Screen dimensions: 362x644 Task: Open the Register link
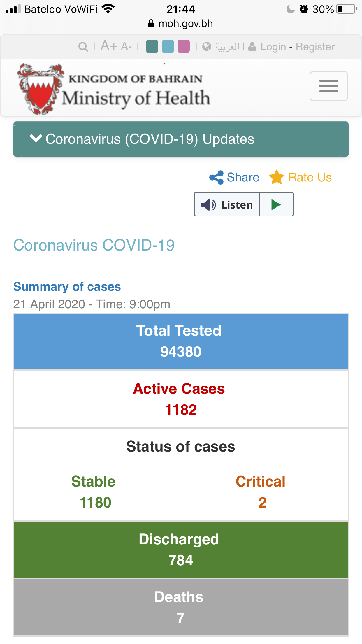point(315,47)
